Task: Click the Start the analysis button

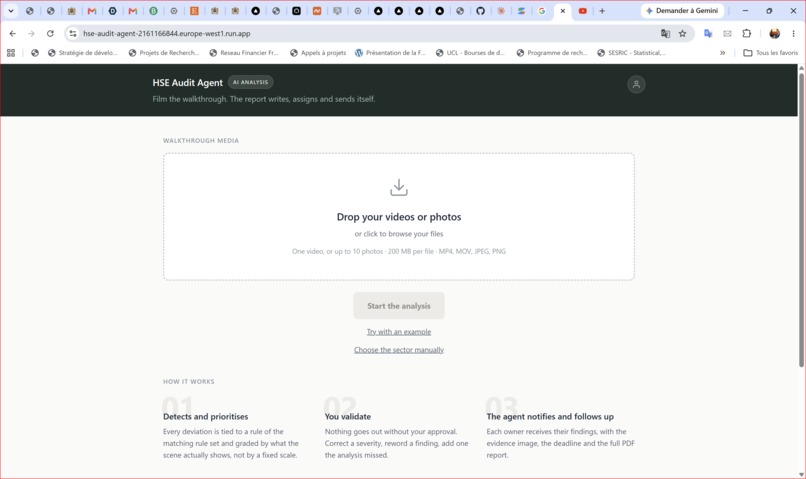Action: pyautogui.click(x=398, y=306)
